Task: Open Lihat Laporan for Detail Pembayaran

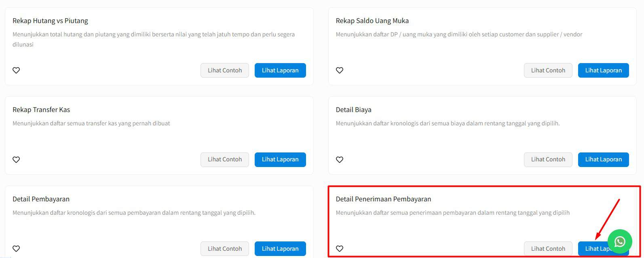Action: point(280,249)
